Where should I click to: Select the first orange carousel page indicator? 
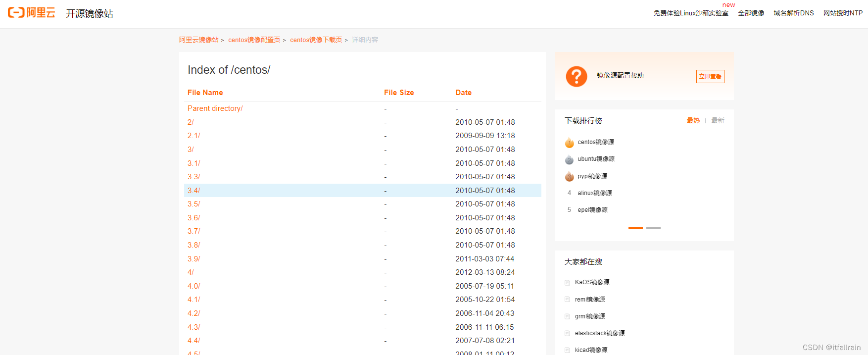[635, 228]
